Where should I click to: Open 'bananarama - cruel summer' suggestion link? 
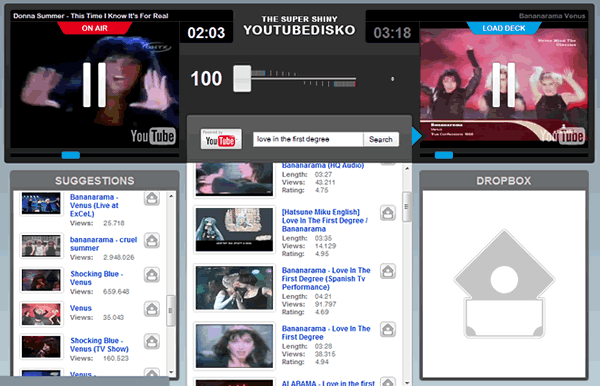coord(103,244)
